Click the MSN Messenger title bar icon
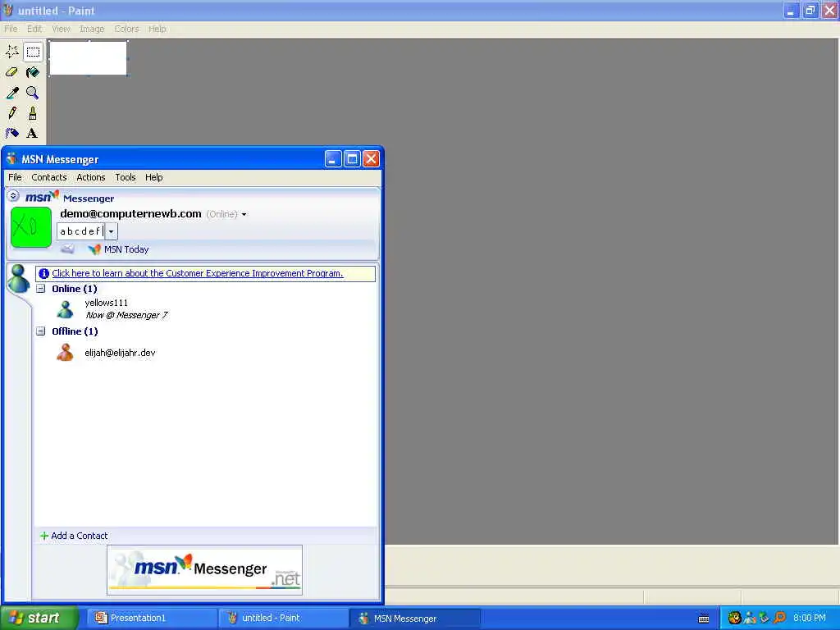Image resolution: width=840 pixels, height=630 pixels. tap(11, 158)
